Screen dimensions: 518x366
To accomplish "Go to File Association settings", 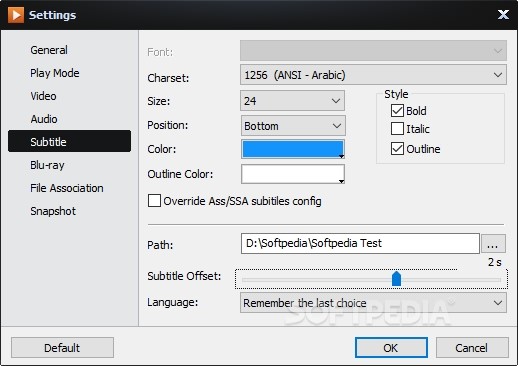I will [x=67, y=188].
